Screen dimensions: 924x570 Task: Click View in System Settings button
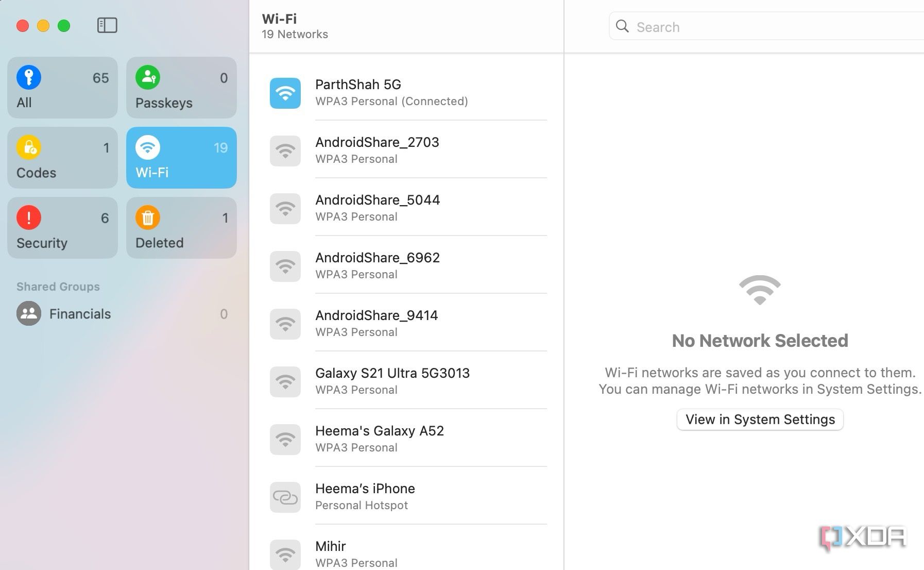(x=760, y=420)
